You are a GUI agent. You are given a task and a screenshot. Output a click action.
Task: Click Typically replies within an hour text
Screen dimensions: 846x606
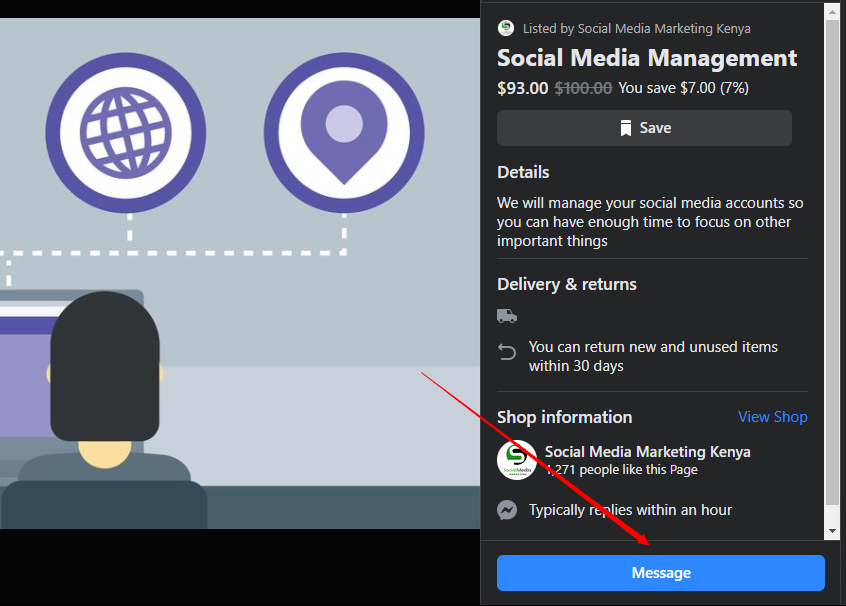[x=630, y=510]
